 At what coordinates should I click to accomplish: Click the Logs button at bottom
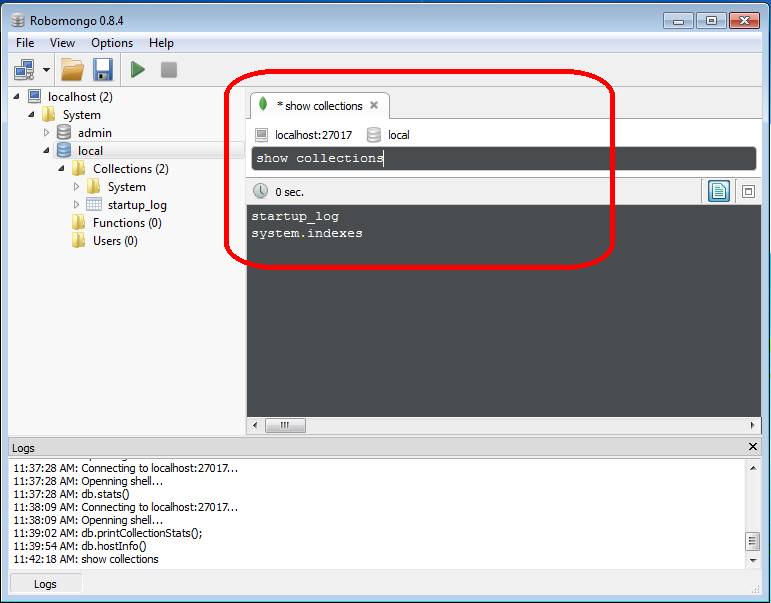pos(45,584)
